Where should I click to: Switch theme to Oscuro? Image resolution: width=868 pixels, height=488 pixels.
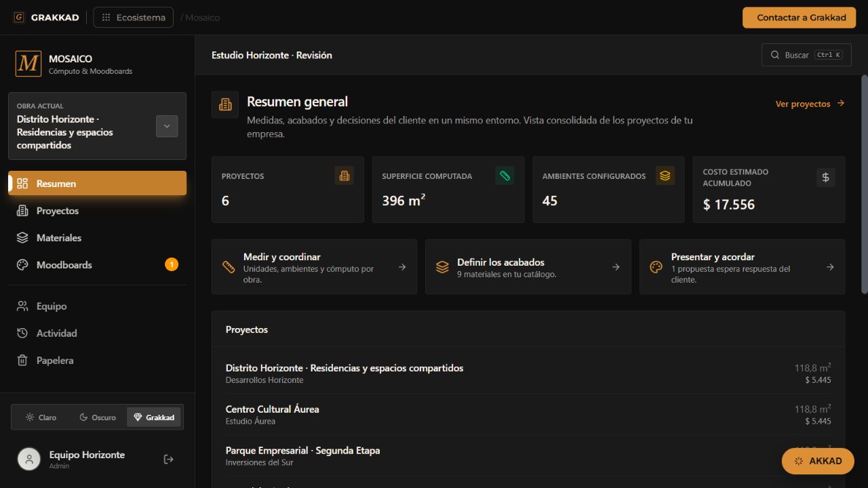[98, 418]
